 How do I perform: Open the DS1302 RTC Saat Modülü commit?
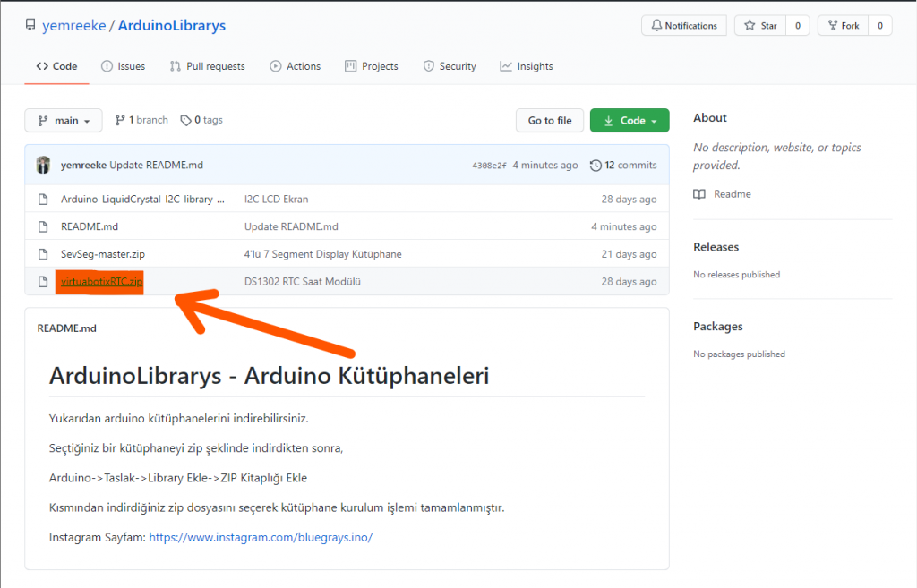[303, 282]
